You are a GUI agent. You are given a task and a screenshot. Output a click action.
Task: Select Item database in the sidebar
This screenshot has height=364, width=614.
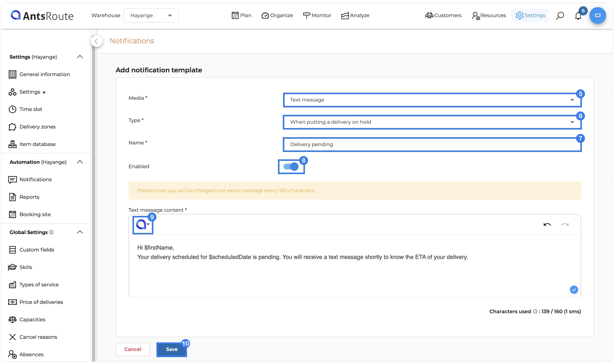(x=37, y=144)
